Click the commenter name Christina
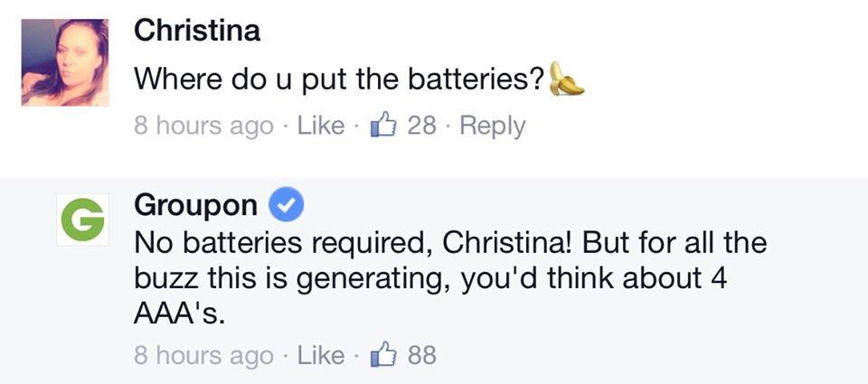 click(x=197, y=30)
